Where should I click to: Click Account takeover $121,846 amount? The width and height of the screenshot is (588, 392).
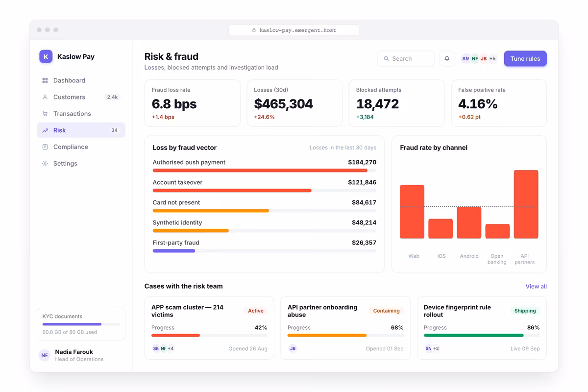(362, 182)
